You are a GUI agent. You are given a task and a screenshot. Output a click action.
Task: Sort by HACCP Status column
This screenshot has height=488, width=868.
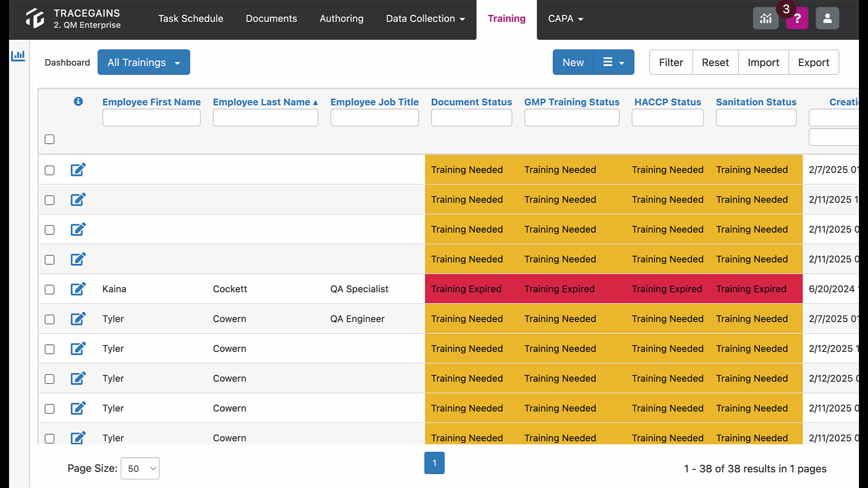coord(667,102)
